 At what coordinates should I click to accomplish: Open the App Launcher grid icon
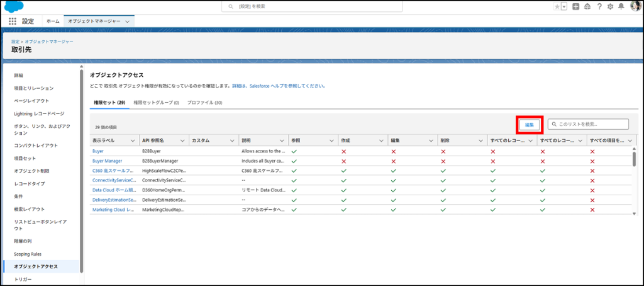coord(13,21)
